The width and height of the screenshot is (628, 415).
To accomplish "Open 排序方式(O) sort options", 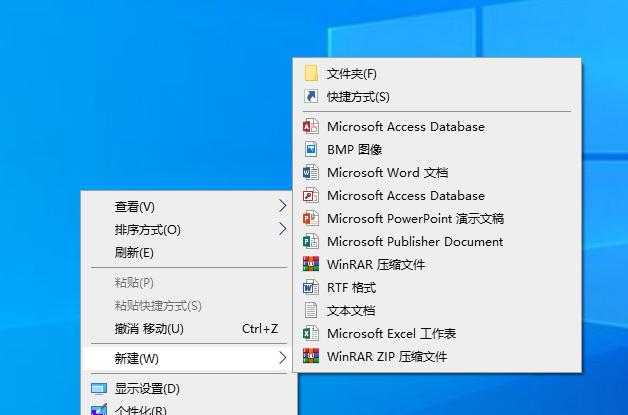I will 186,230.
